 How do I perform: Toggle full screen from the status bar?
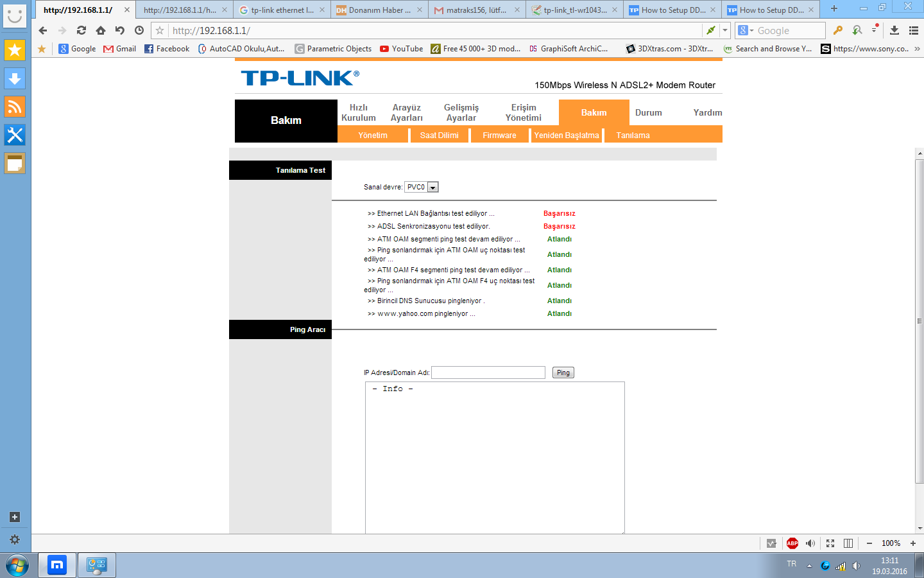[830, 543]
